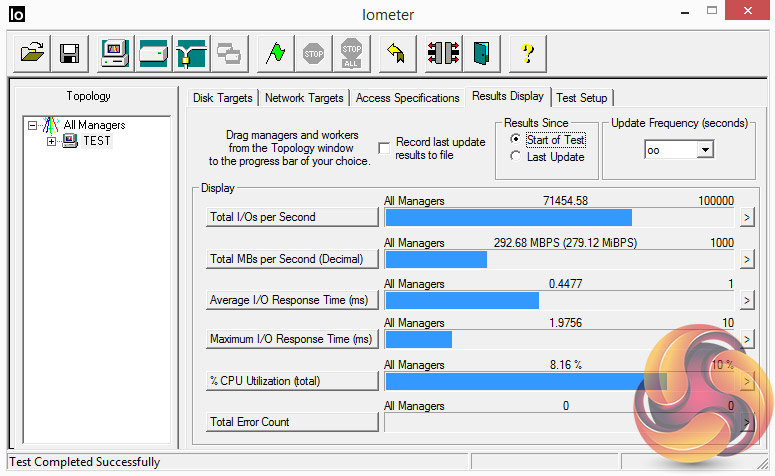The width and height of the screenshot is (775, 476).
Task: Click Total I/Os per Second progress bar
Action: click(x=560, y=217)
